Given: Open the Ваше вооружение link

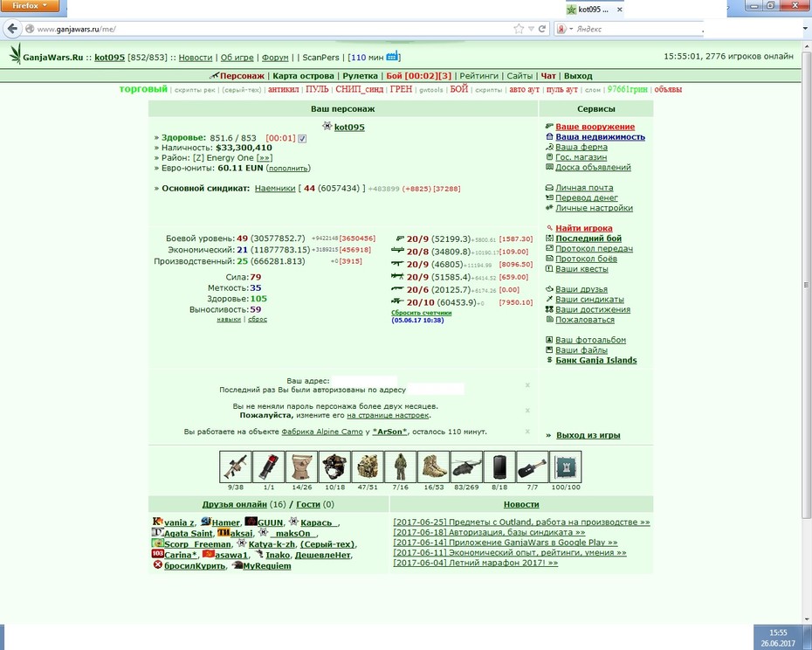Looking at the screenshot, I should pos(595,127).
